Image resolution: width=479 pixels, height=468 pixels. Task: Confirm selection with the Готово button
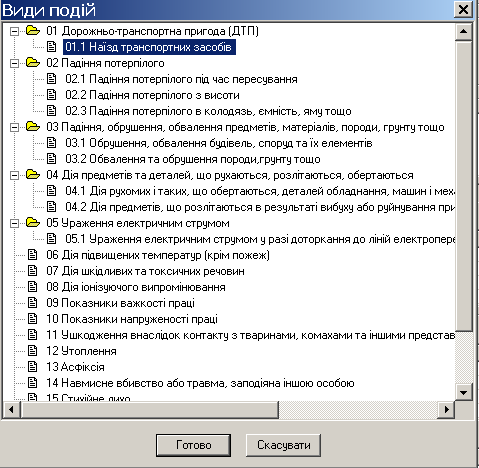[x=193, y=445]
